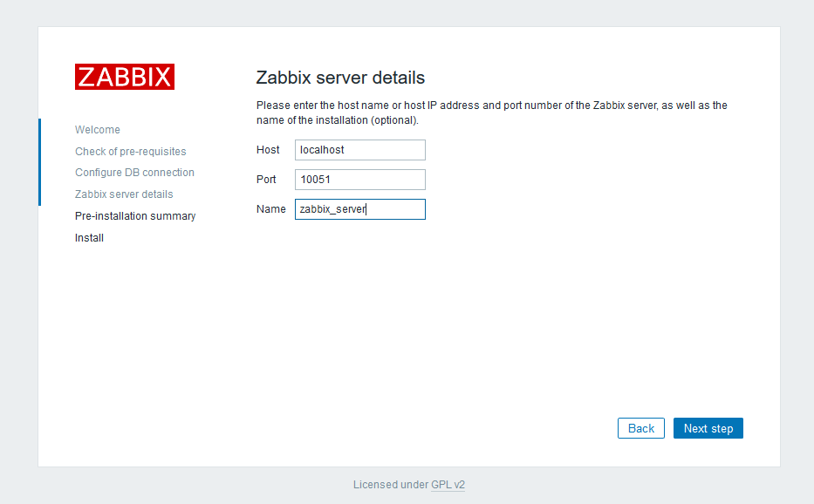The height and width of the screenshot is (504, 814).
Task: Click the Port input field
Action: (x=360, y=180)
